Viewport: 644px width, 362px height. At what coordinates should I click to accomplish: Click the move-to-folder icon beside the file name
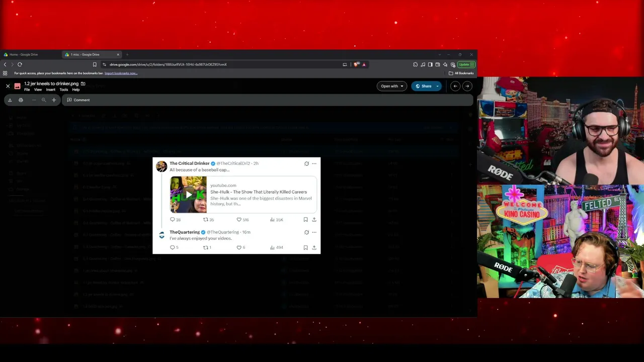[83, 83]
